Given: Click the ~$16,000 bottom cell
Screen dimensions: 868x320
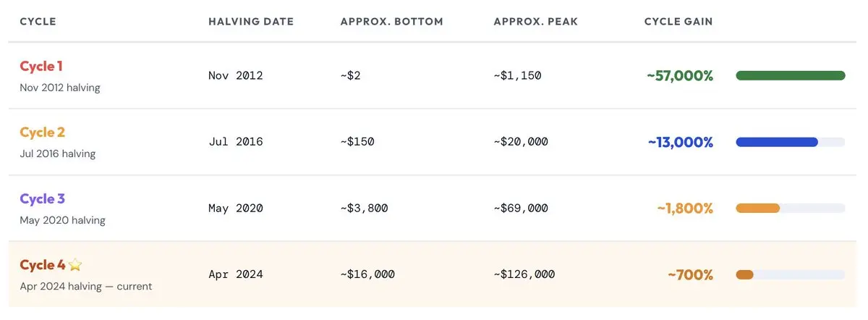Looking at the screenshot, I should click(x=367, y=274).
